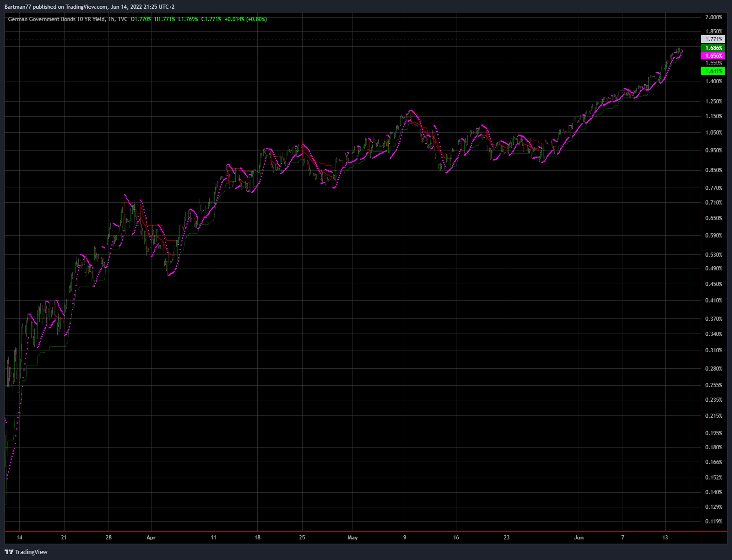
Task: Click the +0.014% (+0.80%) change value
Action: coord(246,19)
